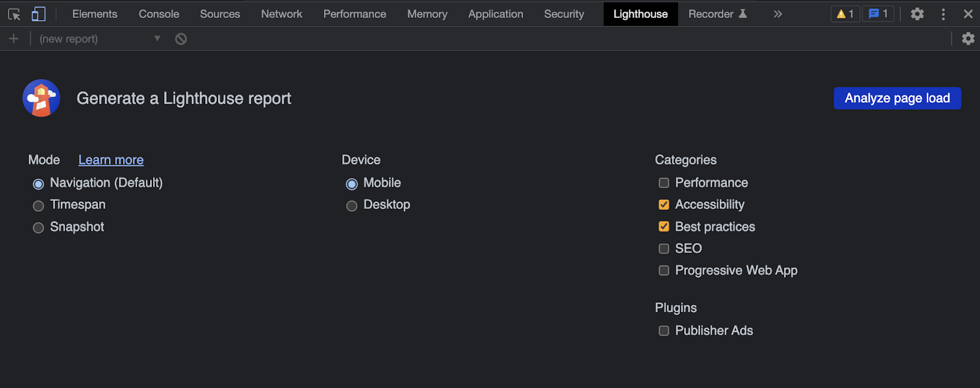980x388 pixels.
Task: Enable Progressive Web App checkbox
Action: pyautogui.click(x=664, y=270)
